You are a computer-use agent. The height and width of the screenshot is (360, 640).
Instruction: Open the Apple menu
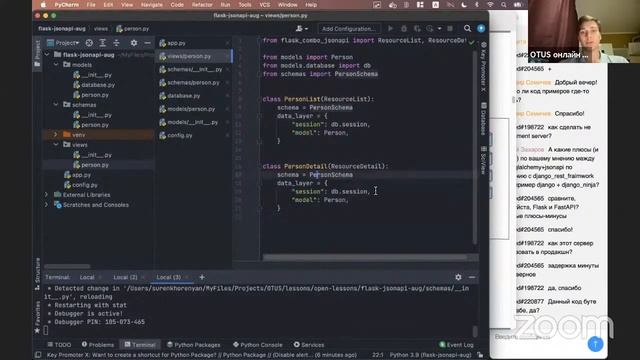(43, 5)
